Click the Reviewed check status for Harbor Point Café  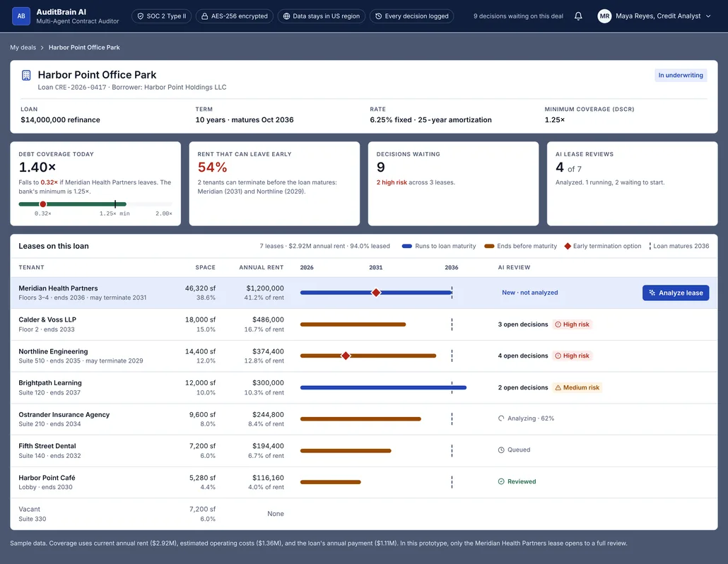point(517,481)
